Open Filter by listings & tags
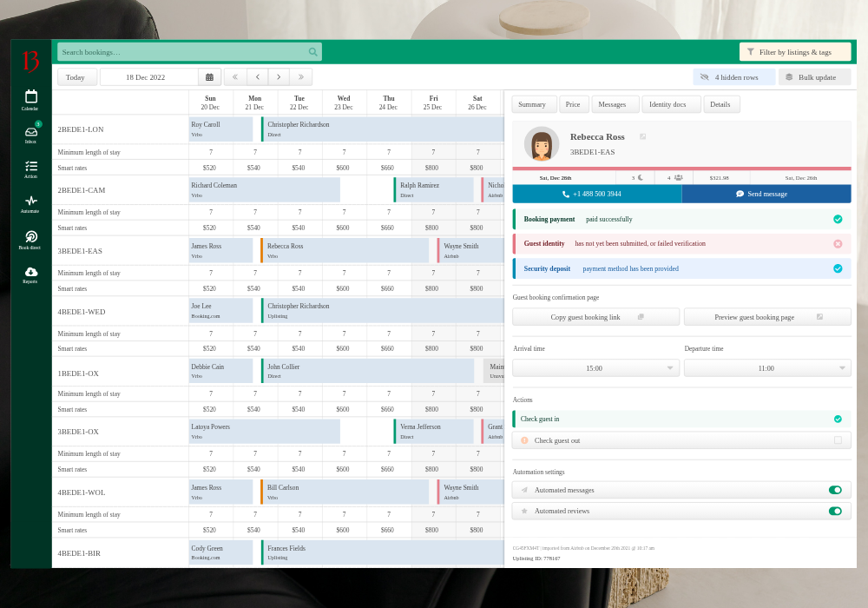868x608 pixels. pos(795,52)
